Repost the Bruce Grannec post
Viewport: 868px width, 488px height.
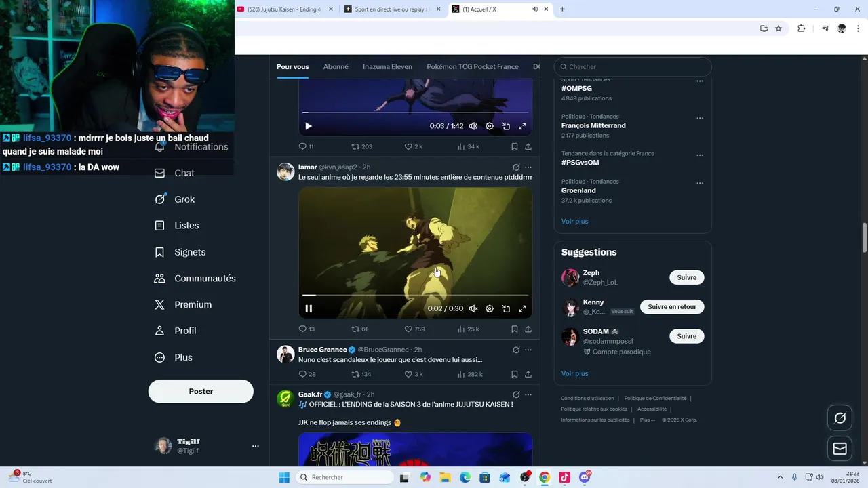[x=361, y=374]
